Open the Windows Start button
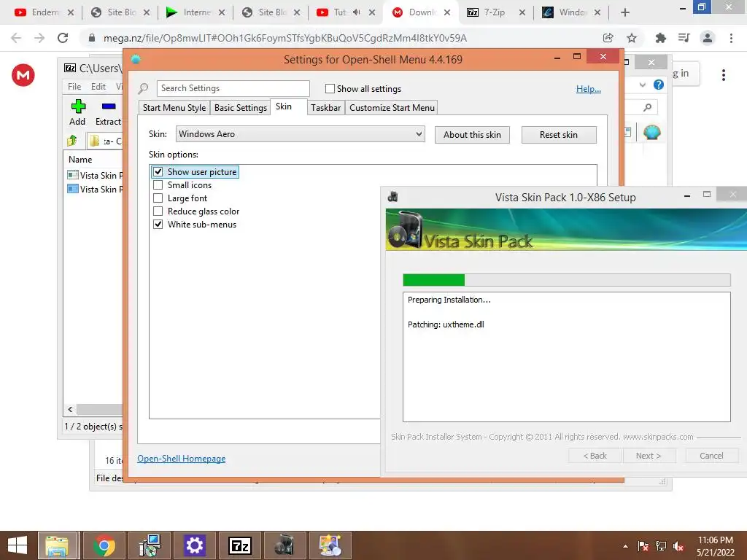Screen dimensions: 747x560 point(18,545)
